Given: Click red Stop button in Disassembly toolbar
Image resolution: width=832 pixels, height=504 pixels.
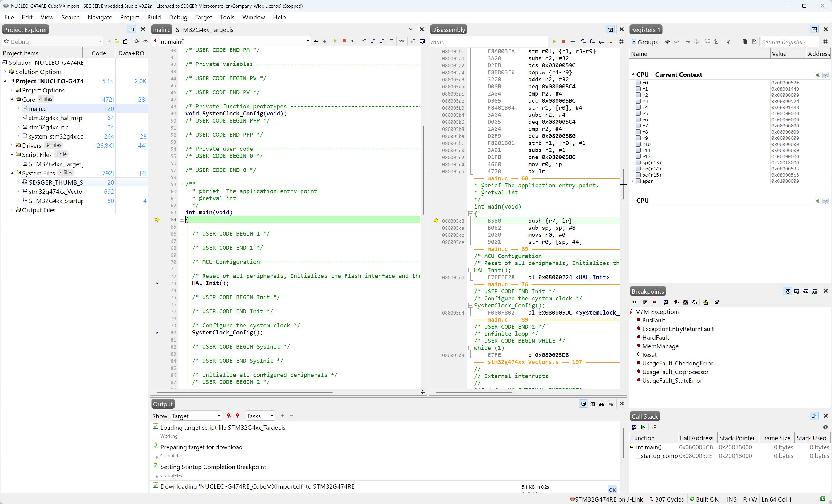Looking at the screenshot, I should (563, 41).
